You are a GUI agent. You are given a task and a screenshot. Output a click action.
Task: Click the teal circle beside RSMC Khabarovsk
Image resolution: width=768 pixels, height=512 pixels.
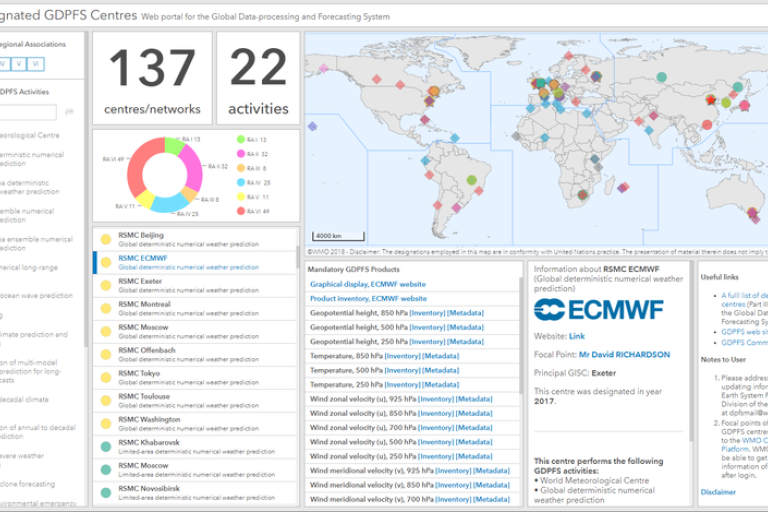tap(106, 447)
